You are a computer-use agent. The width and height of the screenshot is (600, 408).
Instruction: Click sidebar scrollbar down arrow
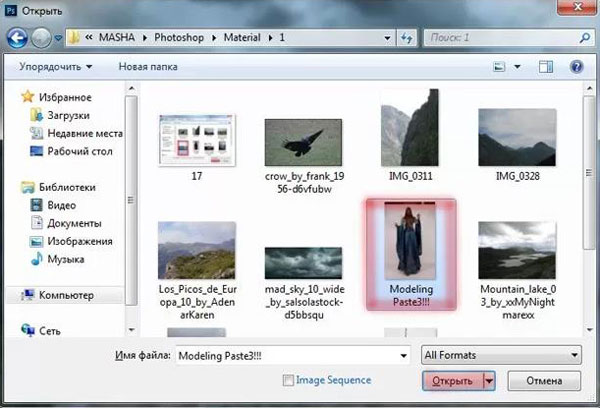(x=131, y=330)
